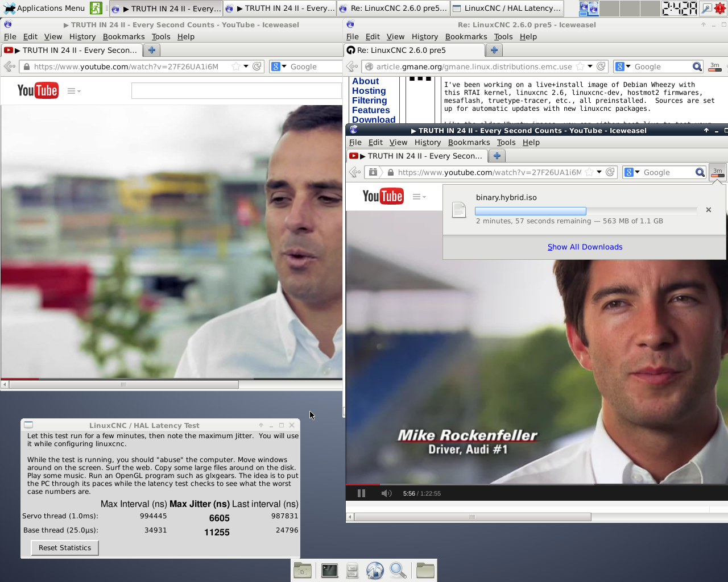Open the application finder magnifier in dock

point(398,570)
